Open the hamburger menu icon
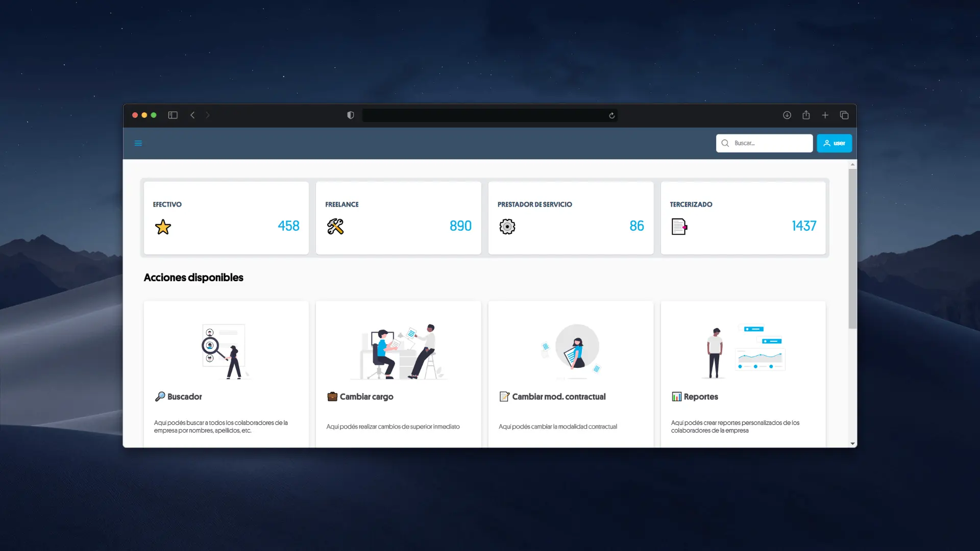This screenshot has height=551, width=980. pyautogui.click(x=138, y=143)
